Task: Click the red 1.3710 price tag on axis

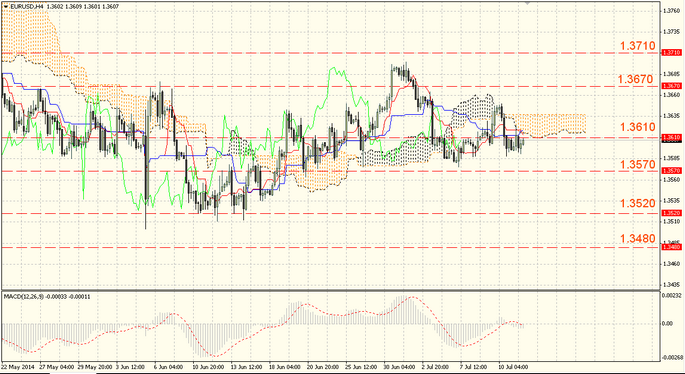Action: [671, 52]
